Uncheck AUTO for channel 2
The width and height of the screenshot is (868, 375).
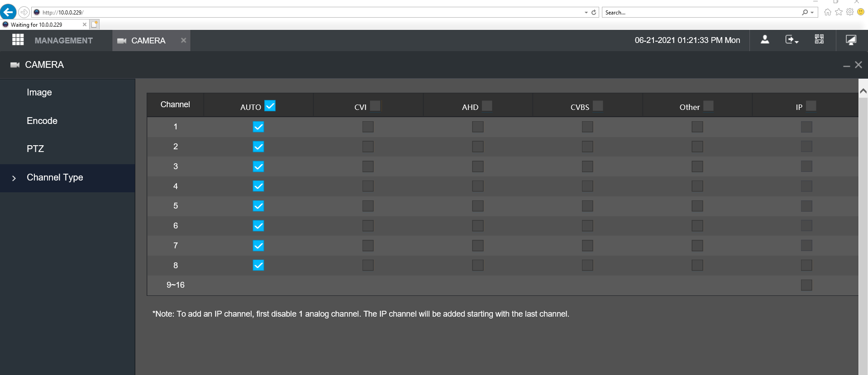coord(258,147)
